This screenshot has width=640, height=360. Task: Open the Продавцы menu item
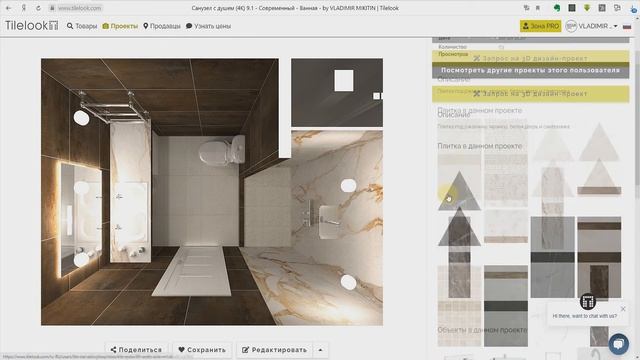click(165, 26)
